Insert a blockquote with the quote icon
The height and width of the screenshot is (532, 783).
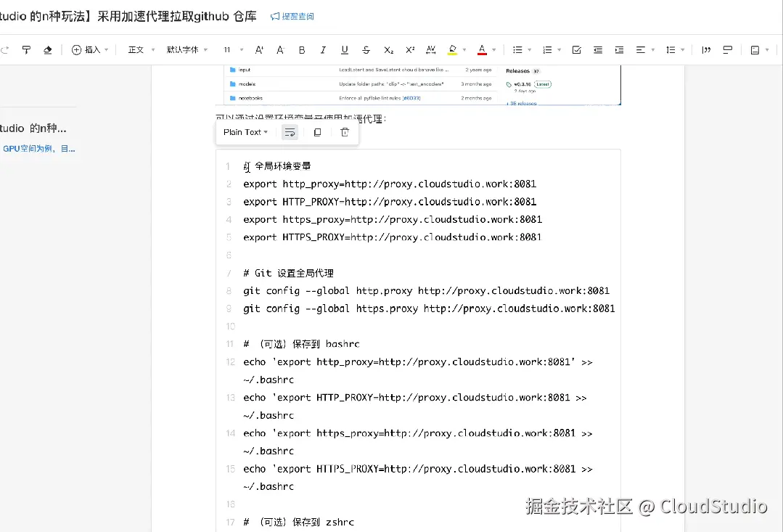coord(706,49)
